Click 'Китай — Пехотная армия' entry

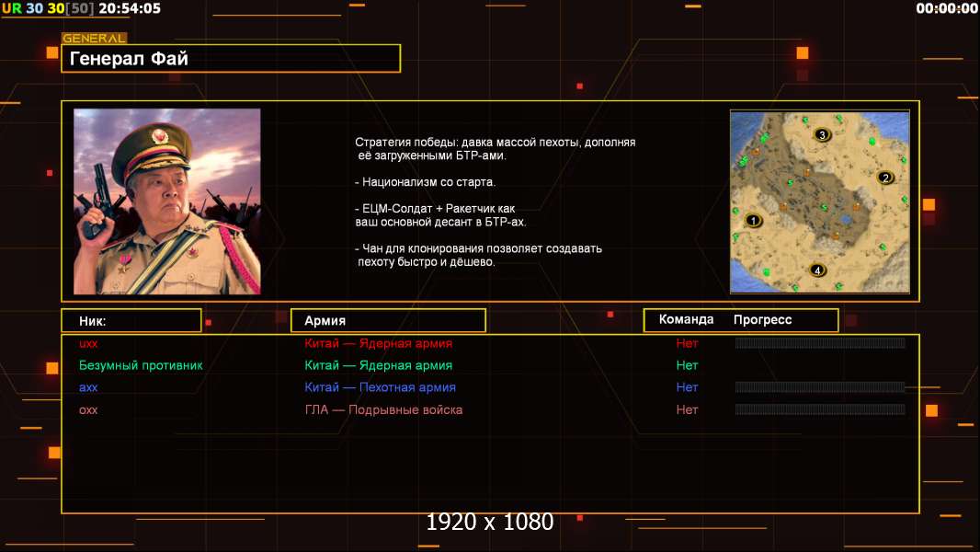click(x=380, y=387)
